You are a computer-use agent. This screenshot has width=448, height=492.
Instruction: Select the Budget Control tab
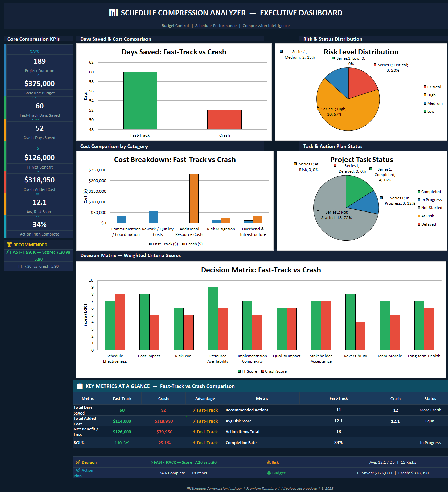pyautogui.click(x=175, y=25)
